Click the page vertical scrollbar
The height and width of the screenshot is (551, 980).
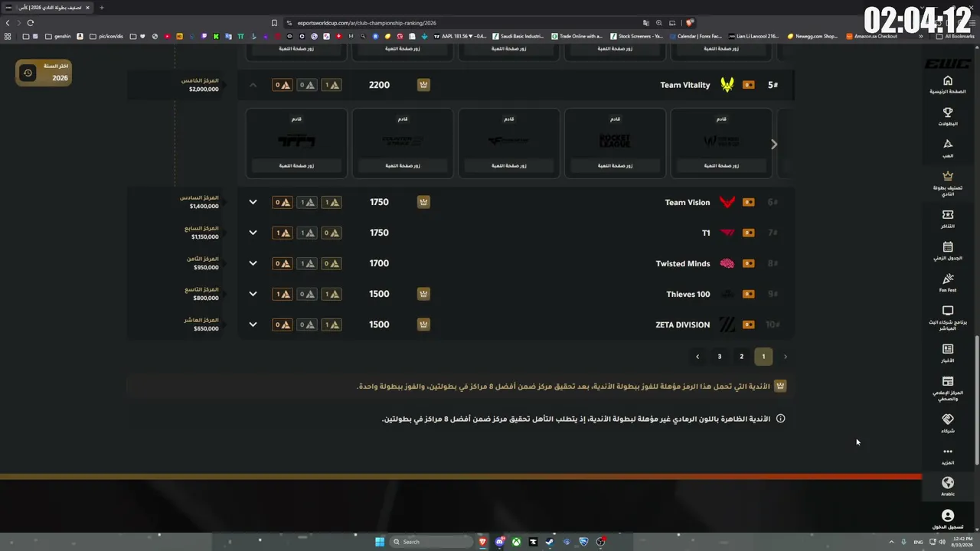tap(976, 402)
